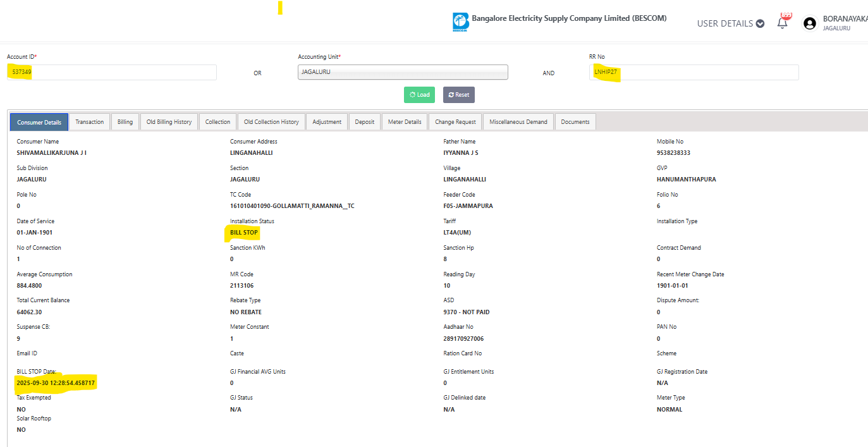Viewport: 868px width, 447px height.
Task: Click ASD value 9370 - NOT PAID
Action: [467, 312]
